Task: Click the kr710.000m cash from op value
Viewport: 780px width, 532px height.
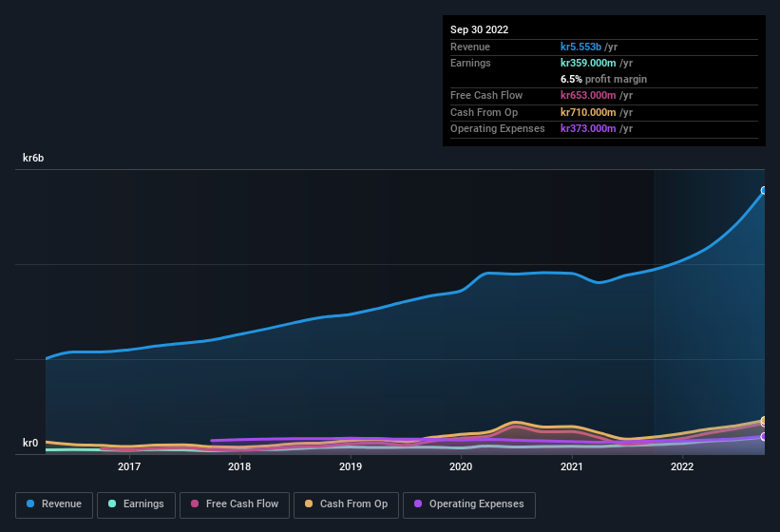Action: point(588,112)
